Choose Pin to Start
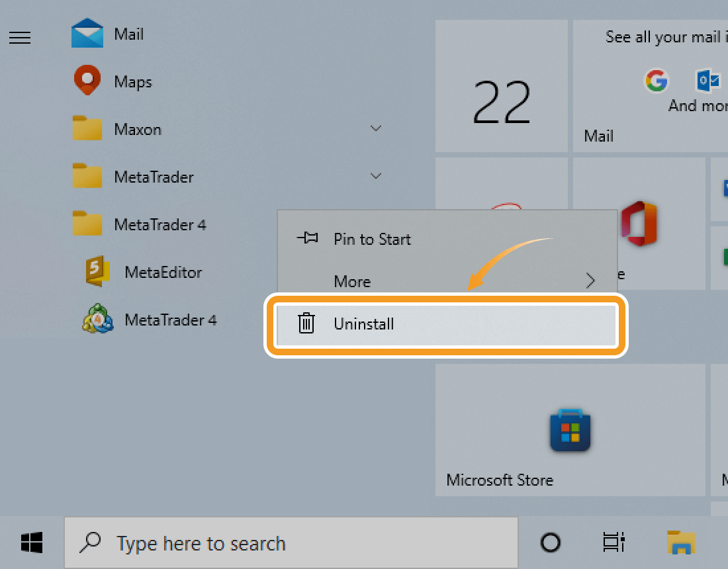The width and height of the screenshot is (728, 569). coord(372,239)
